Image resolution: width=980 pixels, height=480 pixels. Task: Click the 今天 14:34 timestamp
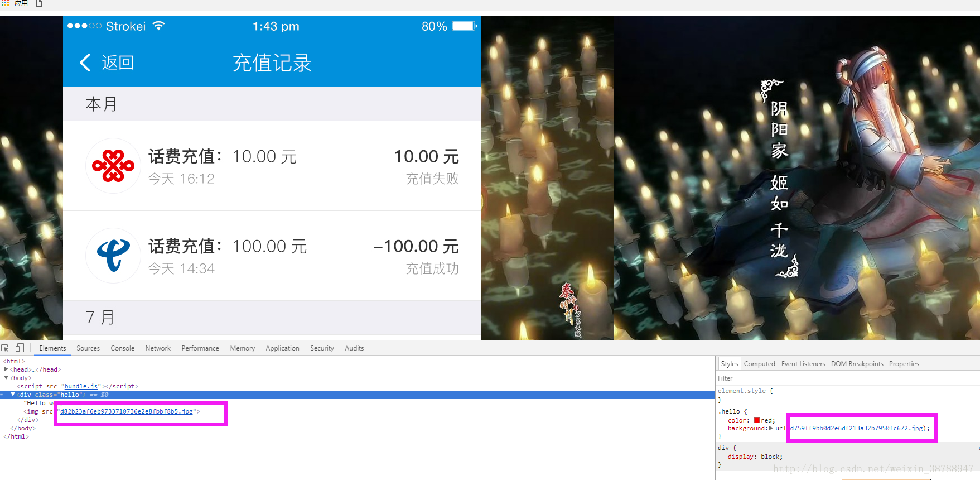coord(181,268)
